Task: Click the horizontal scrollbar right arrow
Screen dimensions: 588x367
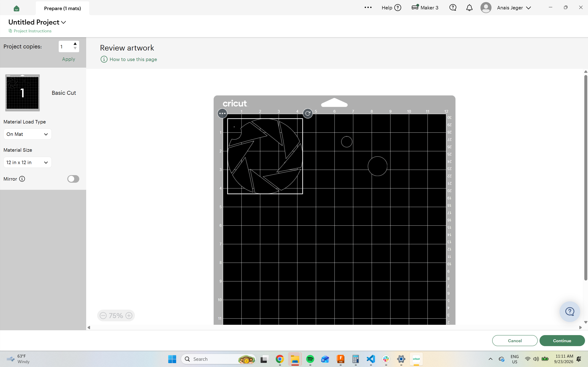Action: click(x=580, y=328)
